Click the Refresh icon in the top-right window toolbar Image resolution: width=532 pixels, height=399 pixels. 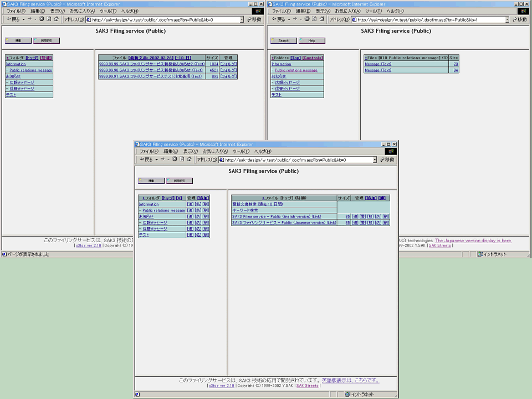point(314,19)
